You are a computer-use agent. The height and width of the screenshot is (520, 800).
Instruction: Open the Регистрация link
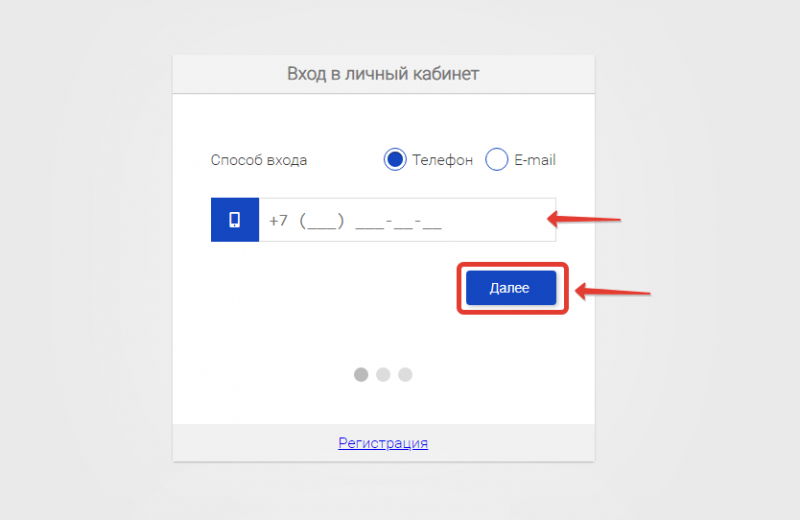(383, 442)
